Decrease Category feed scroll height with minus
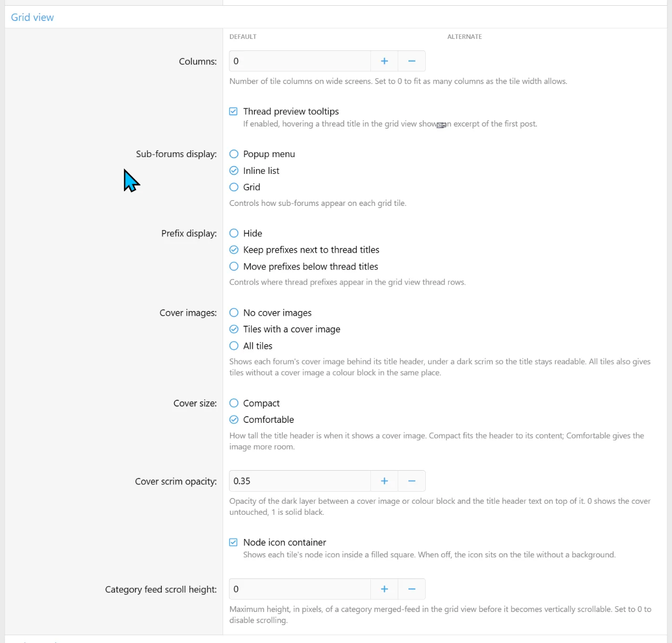This screenshot has width=672, height=643. pos(412,589)
